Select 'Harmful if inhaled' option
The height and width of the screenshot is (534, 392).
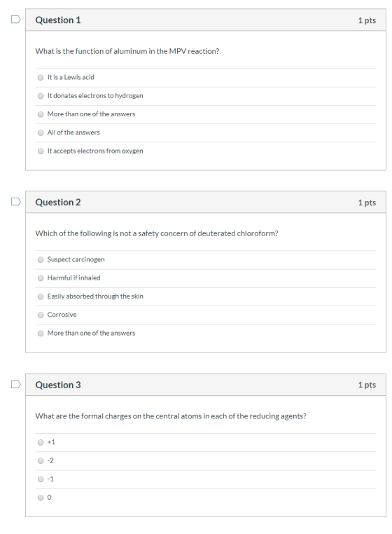coord(41,278)
